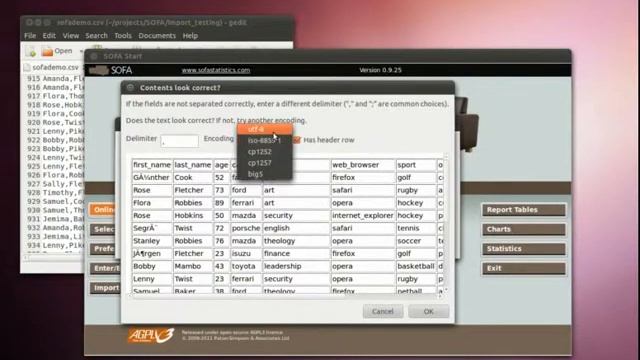Click line 927 Sally in gedit
Image resolution: width=640 pixels, height=360 pixels.
tap(56, 184)
